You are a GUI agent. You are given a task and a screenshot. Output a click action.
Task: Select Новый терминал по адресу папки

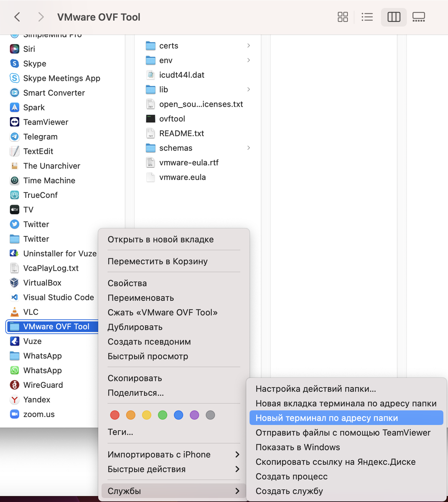click(x=346, y=418)
